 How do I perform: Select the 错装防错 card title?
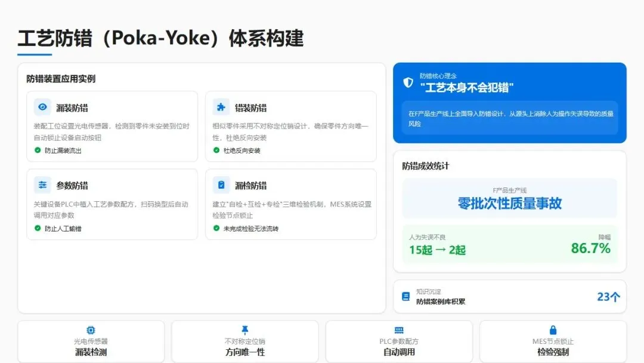[250, 107]
